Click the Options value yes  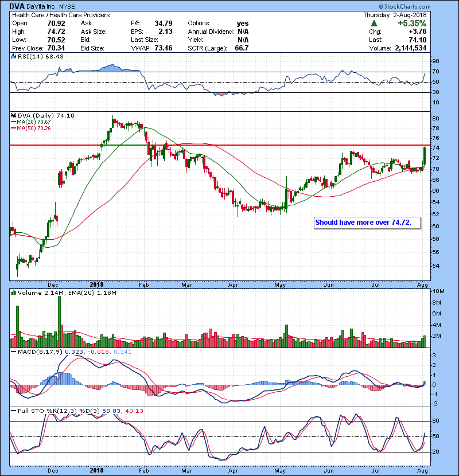243,24
